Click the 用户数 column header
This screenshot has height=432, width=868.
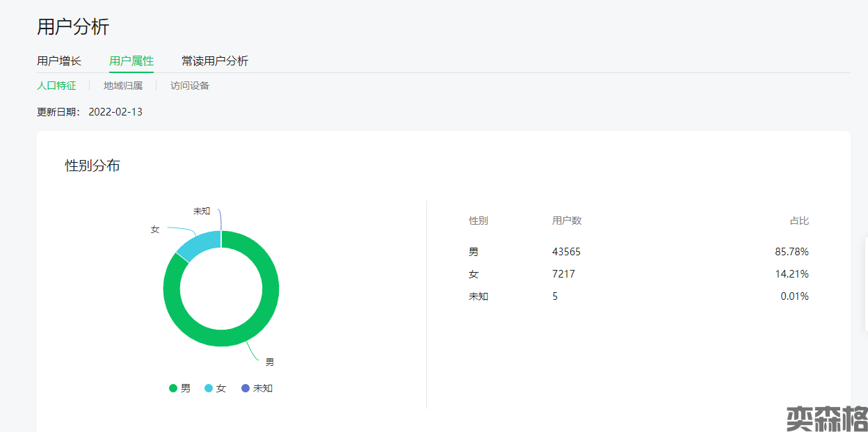coord(567,221)
